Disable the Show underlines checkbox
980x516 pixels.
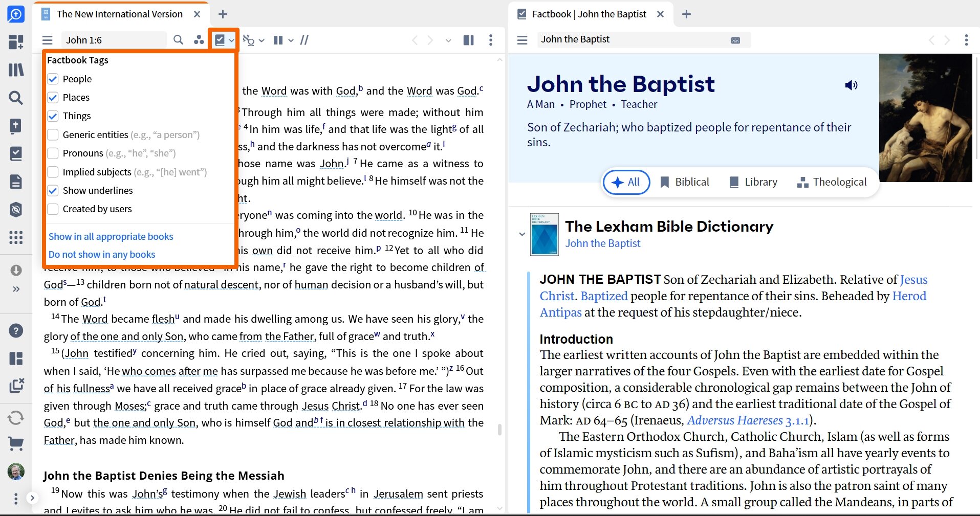tap(53, 190)
